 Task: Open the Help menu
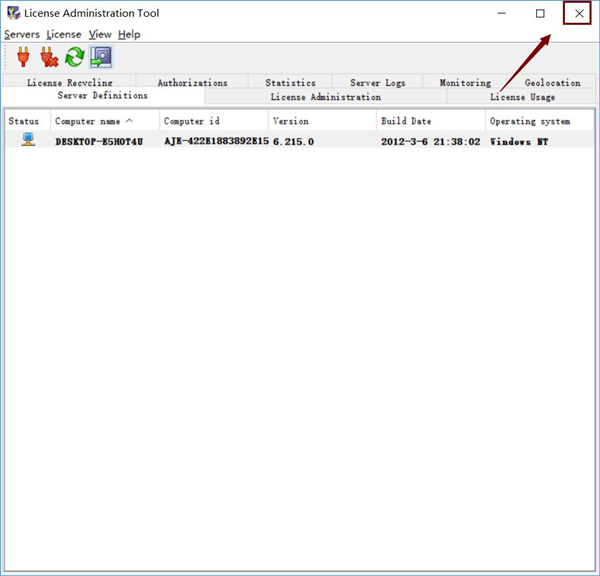129,34
